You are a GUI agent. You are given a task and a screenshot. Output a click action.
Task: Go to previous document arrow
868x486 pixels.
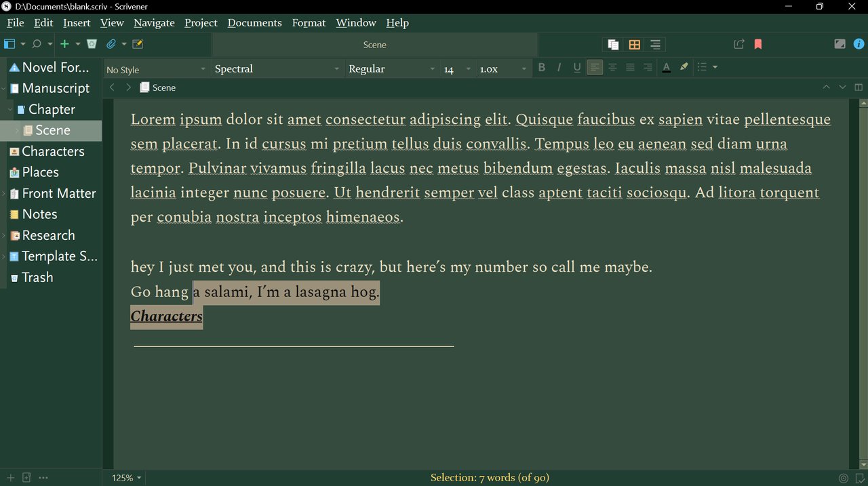826,87
